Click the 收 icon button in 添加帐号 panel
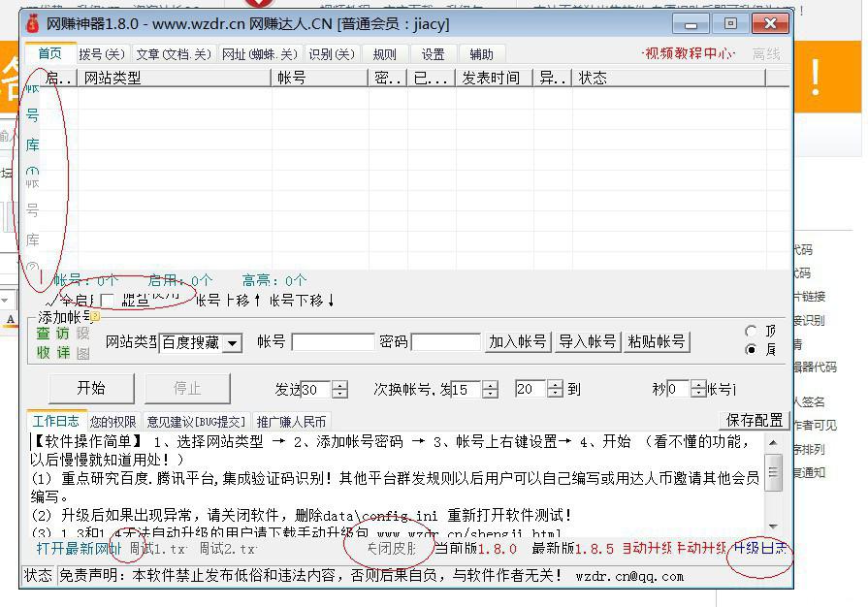 tap(43, 353)
